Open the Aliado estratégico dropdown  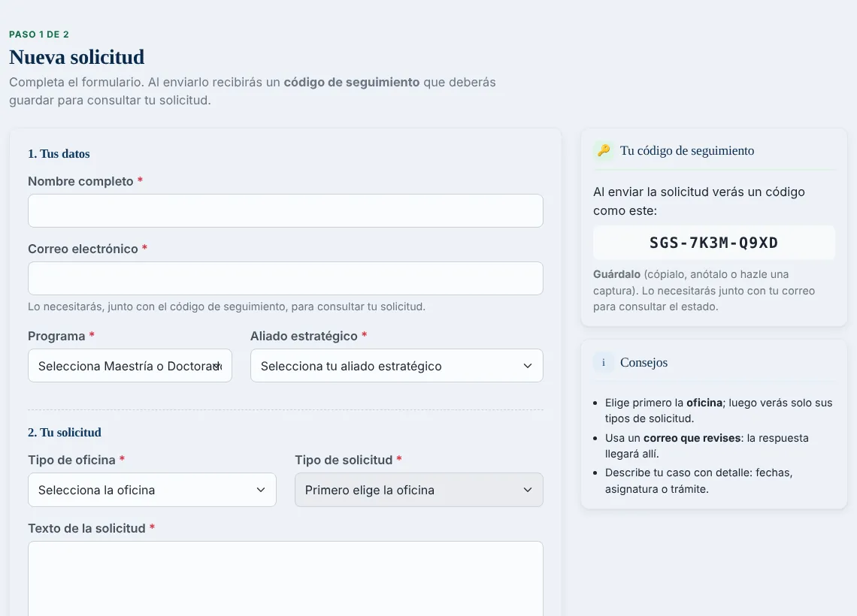(x=397, y=366)
